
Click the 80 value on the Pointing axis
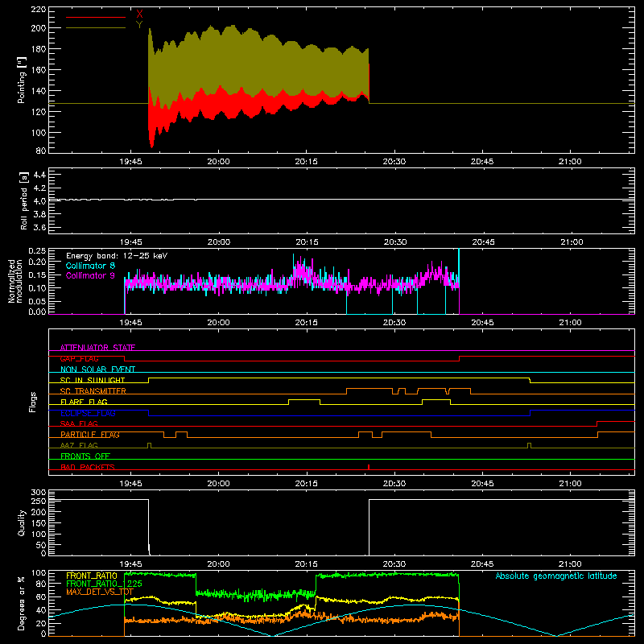(x=41, y=151)
